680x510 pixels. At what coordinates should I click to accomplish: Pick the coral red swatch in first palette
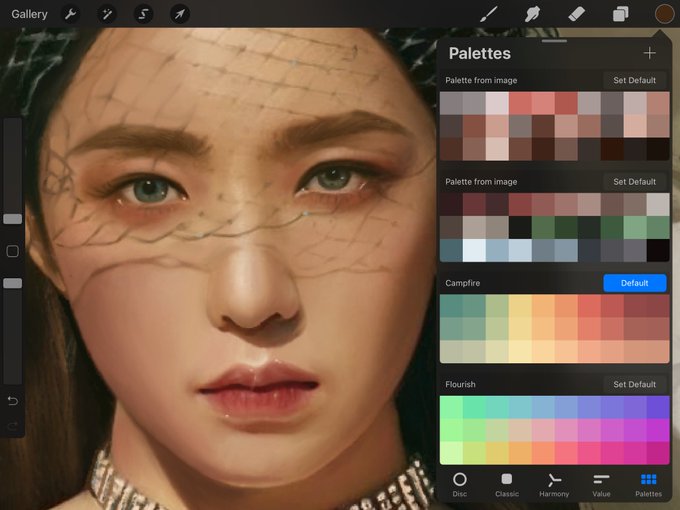click(520, 103)
